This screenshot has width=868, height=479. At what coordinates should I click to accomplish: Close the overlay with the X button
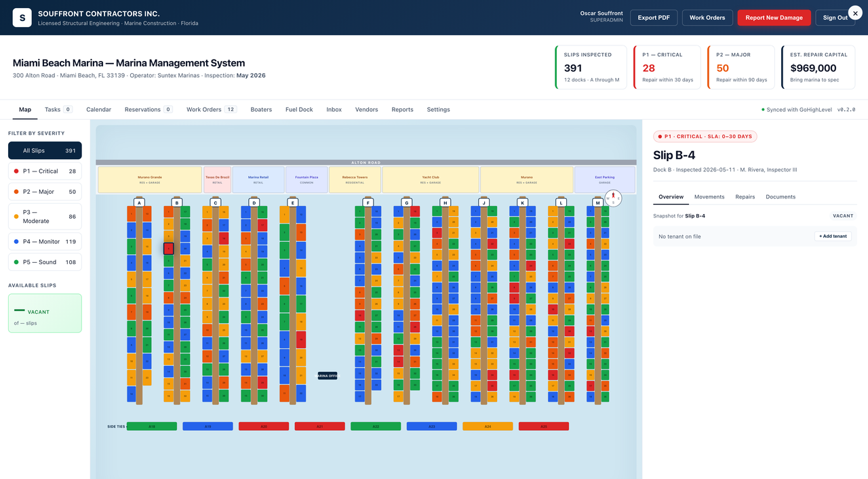pyautogui.click(x=854, y=13)
